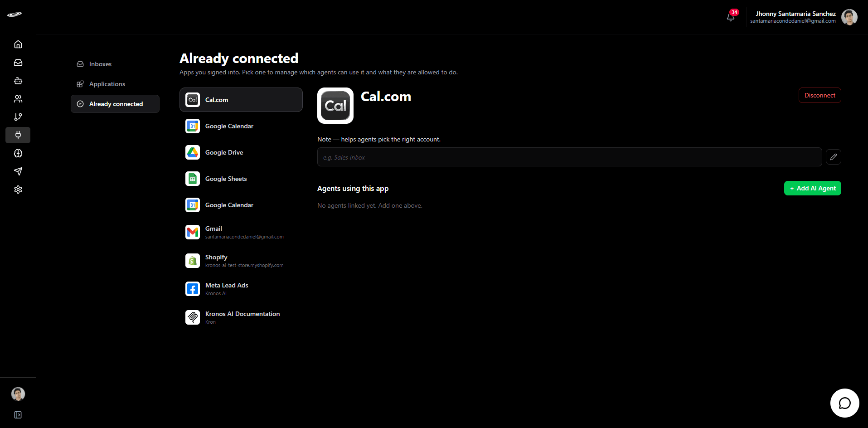Select Meta Lead Ads Kronos AI row
Viewport: 868px width, 428px height.
(x=241, y=289)
